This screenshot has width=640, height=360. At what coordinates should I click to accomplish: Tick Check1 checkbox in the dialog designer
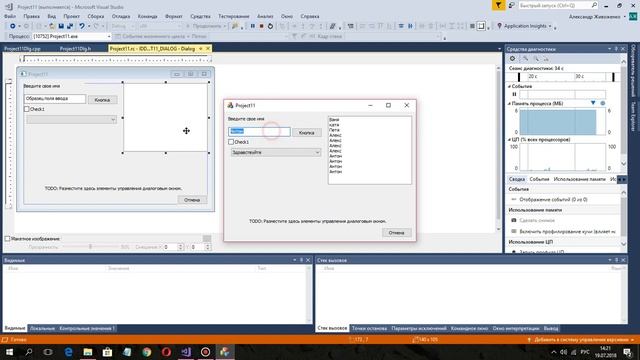coord(27,109)
